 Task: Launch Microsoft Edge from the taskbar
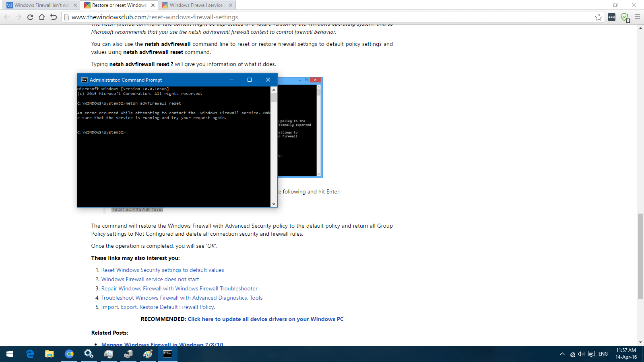tap(30, 354)
